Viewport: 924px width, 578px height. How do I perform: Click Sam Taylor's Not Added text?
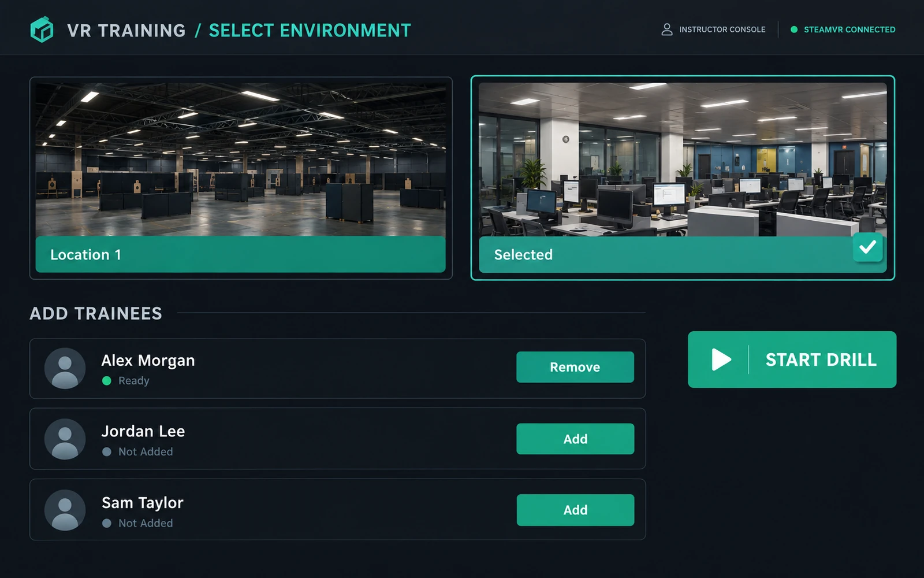[x=146, y=523]
